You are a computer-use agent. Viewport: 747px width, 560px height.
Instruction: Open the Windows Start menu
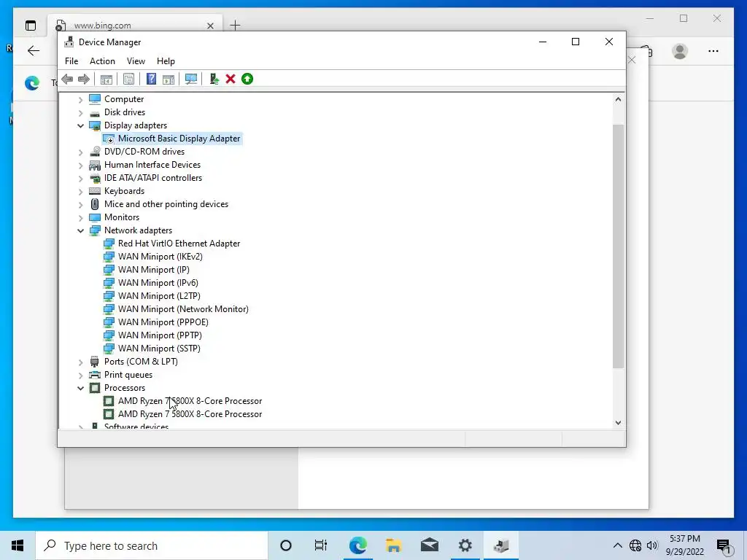point(18,545)
